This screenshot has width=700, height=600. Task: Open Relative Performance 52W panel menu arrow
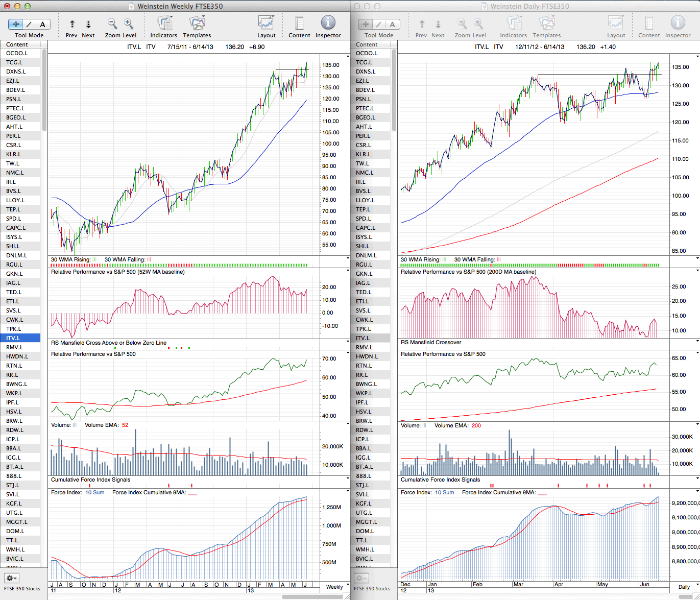pos(348,271)
